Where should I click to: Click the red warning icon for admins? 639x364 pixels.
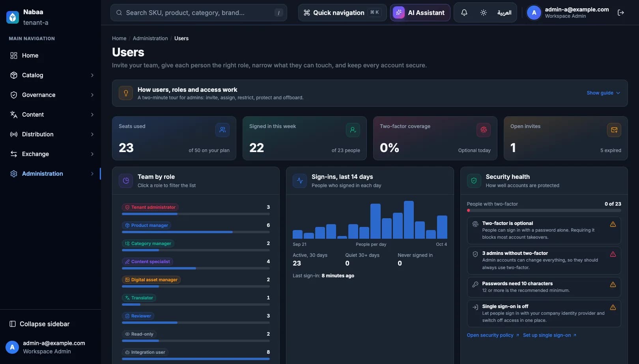pos(613,254)
